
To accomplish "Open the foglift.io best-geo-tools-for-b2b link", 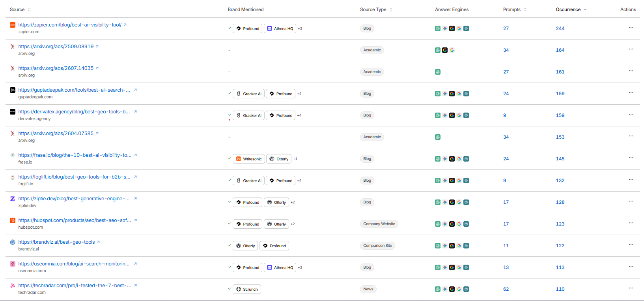I will tap(75, 177).
